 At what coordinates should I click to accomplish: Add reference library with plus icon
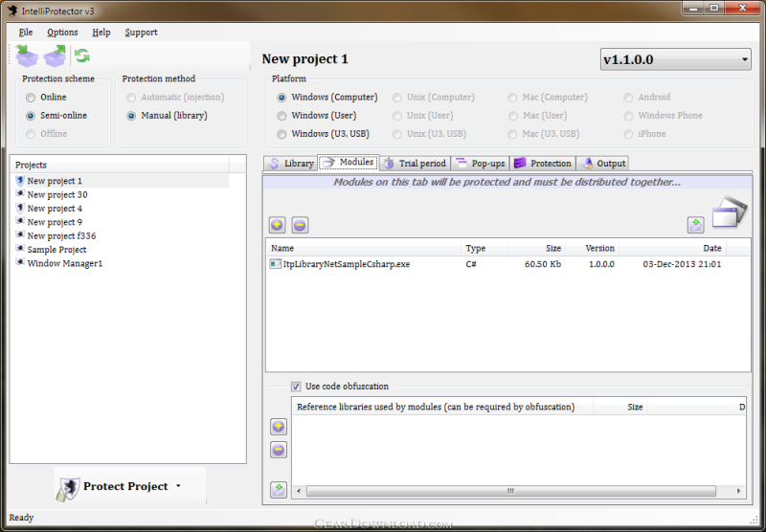[279, 427]
